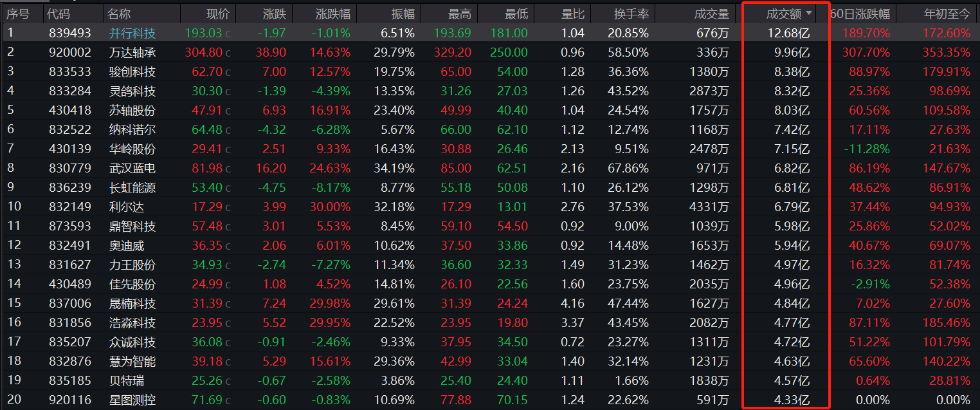This screenshot has height=410, width=980.
Task: Select stock name 并行科技
Action: click(x=132, y=33)
